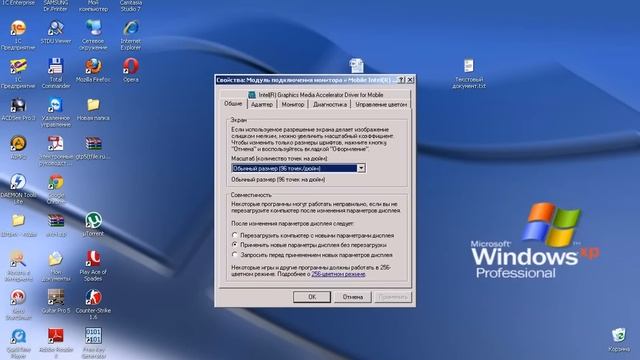This screenshot has height=360, width=640.
Task: Close the monitor properties dialog
Action: click(410, 80)
